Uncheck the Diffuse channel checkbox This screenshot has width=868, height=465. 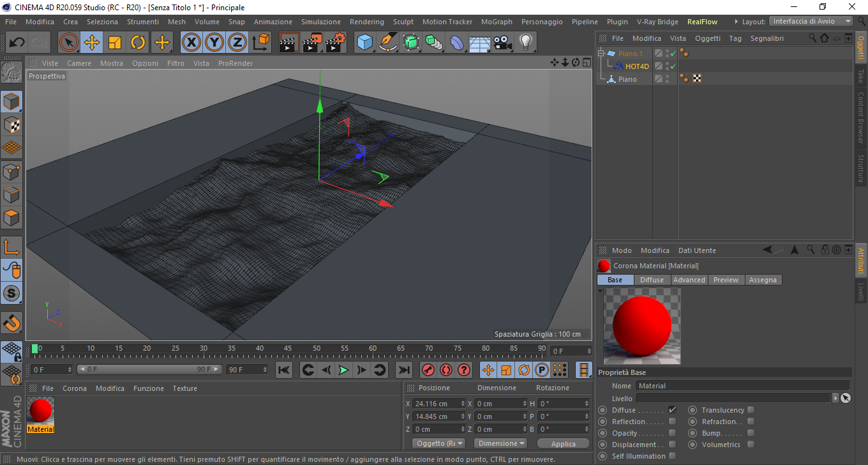[x=672, y=410]
